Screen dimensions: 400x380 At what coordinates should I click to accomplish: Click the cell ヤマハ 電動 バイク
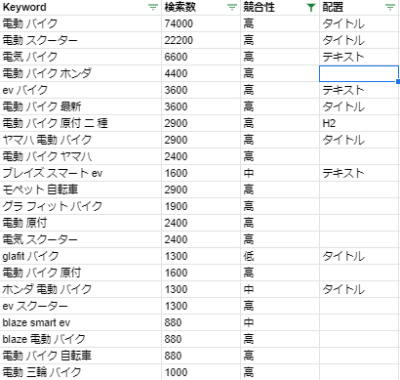click(81, 140)
